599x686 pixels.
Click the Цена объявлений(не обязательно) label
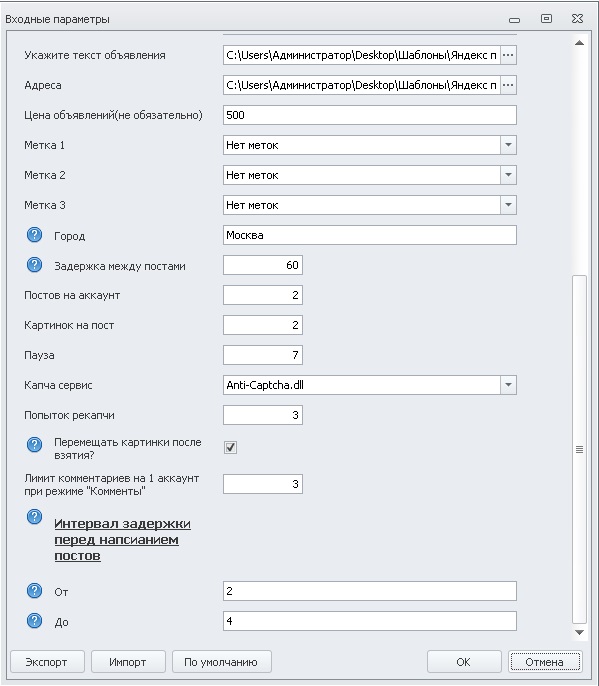pos(113,116)
